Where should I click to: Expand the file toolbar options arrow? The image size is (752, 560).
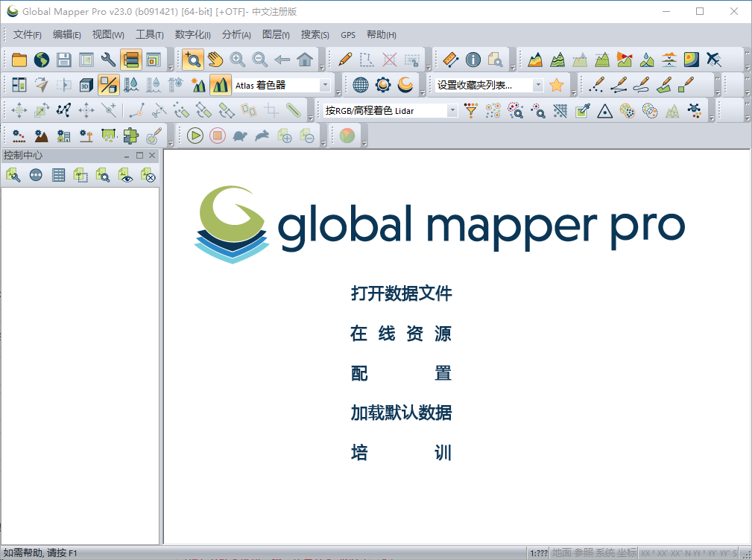point(170,67)
